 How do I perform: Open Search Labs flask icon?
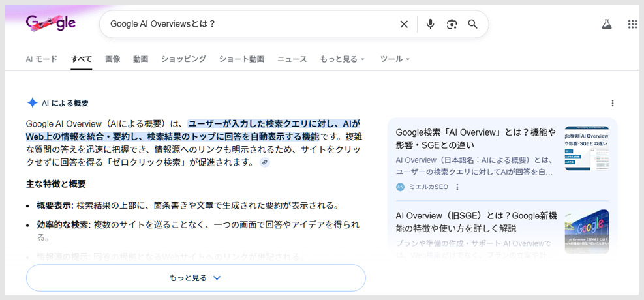pos(607,24)
